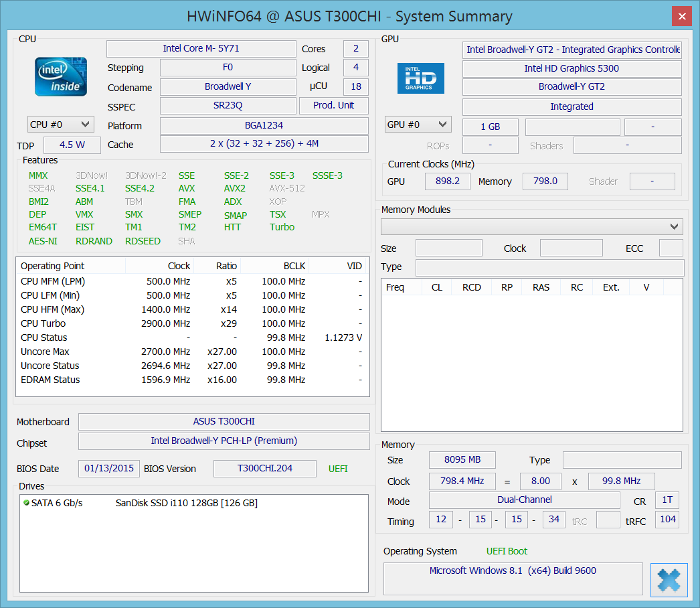Click the green SATA drive status icon

[26, 503]
